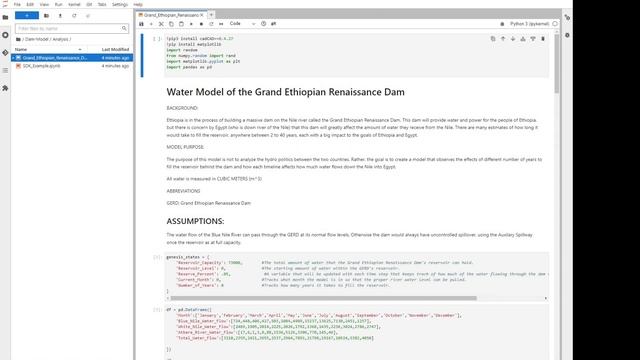640x360 pixels.
Task: Open the Running Terminals and Kernels panel
Action: click(x=5, y=35)
